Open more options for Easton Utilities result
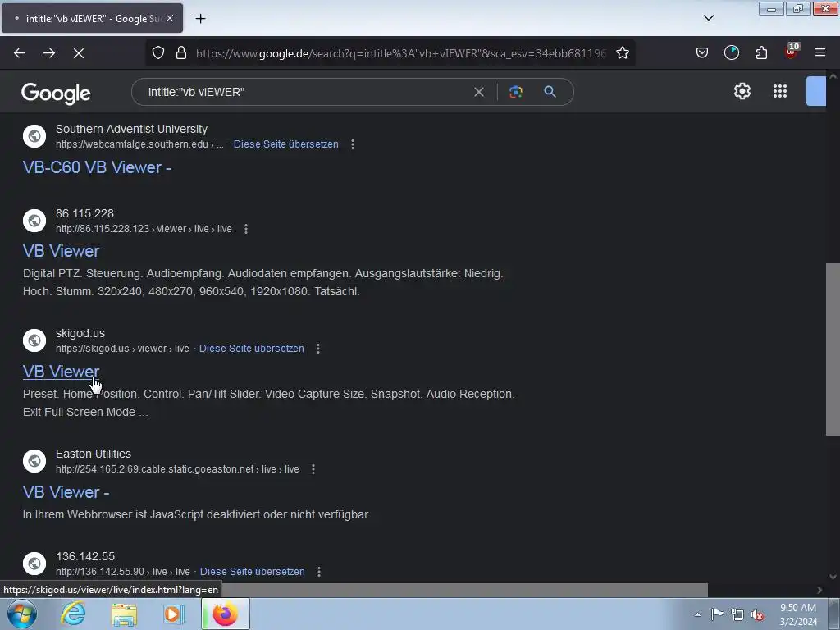The width and height of the screenshot is (840, 630). 313,468
